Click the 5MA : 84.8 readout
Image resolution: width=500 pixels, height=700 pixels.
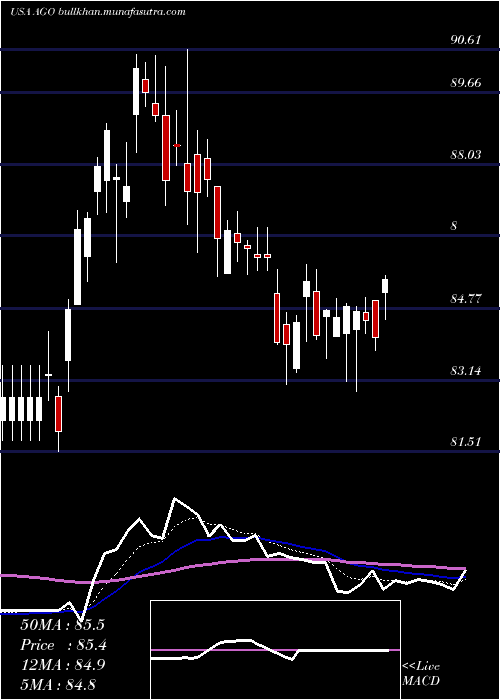[x=58, y=684]
